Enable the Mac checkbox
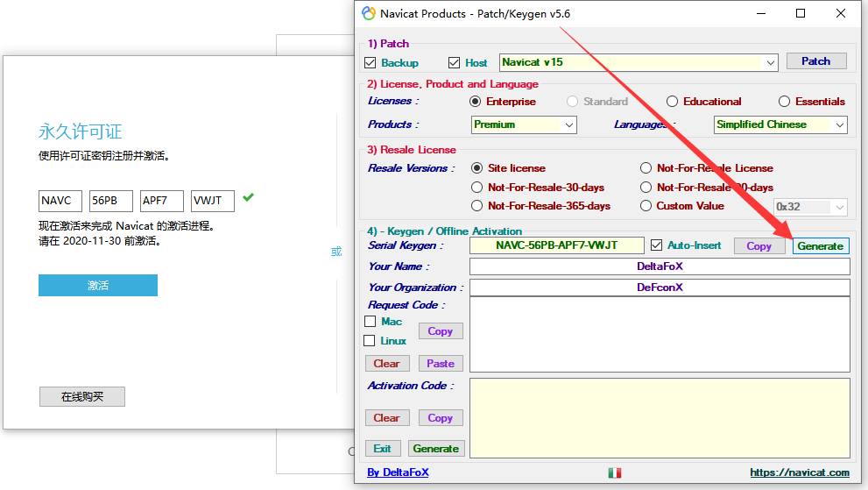Viewport: 868px width, 490px height. [370, 322]
